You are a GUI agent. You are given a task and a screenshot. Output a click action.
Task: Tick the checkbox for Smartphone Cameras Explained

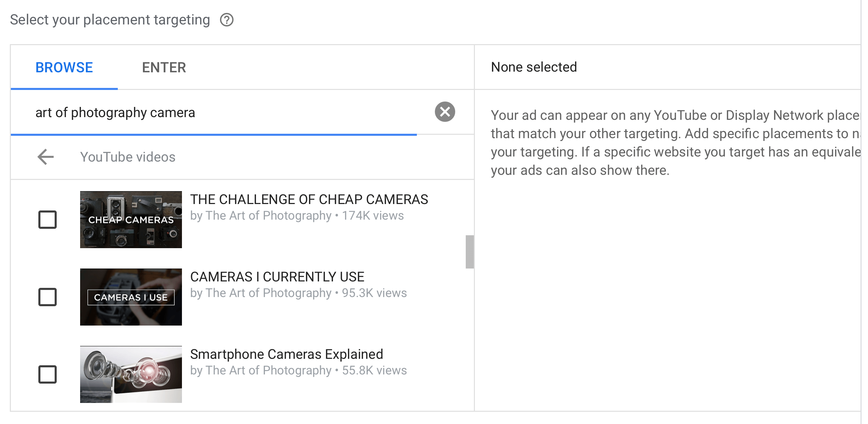pyautogui.click(x=48, y=374)
